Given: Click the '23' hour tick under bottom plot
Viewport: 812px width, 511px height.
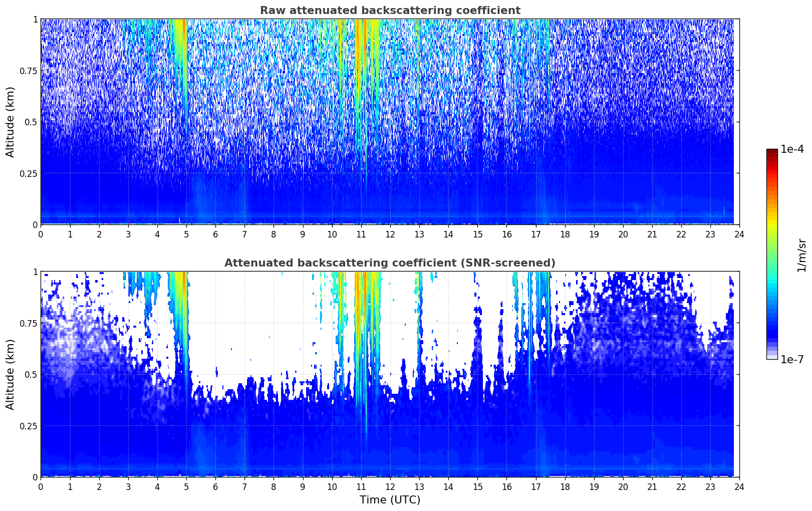Looking at the screenshot, I should [x=710, y=486].
